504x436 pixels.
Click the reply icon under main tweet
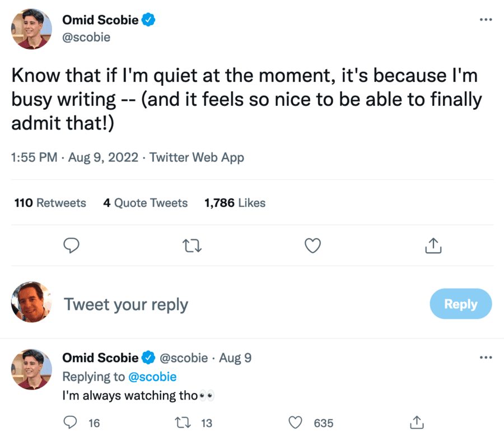pyautogui.click(x=71, y=245)
